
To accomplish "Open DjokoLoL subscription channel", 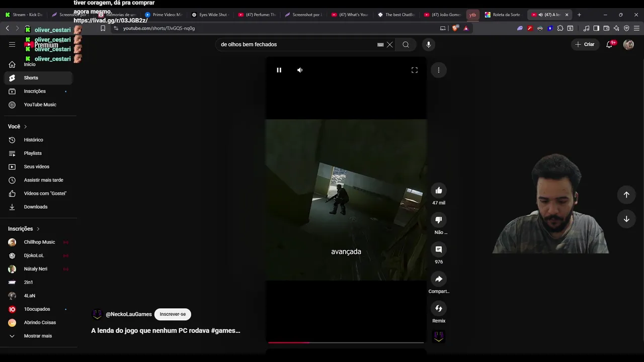I will coord(38,255).
